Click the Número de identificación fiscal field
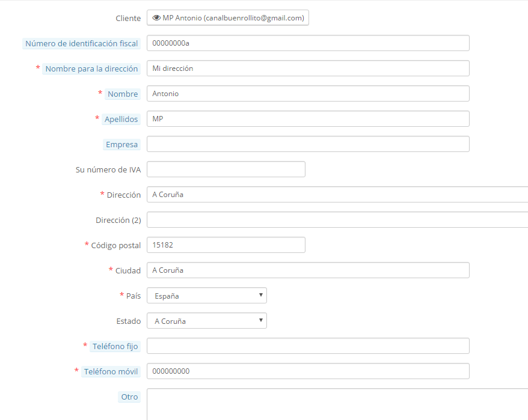Screen dimensions: 528x420 click(308, 43)
